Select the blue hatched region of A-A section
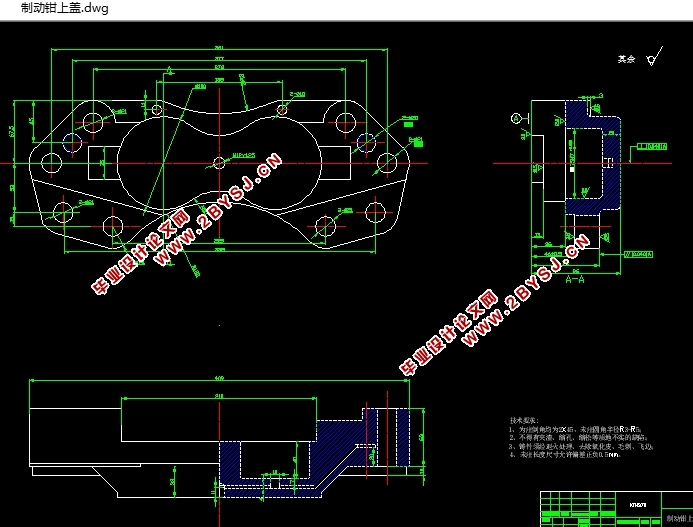This screenshot has width=693, height=527. pos(594,157)
